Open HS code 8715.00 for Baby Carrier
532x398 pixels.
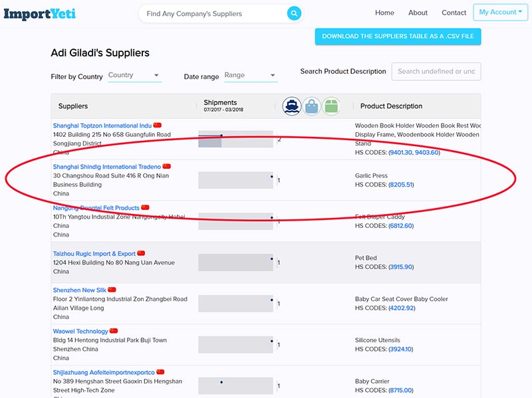pyautogui.click(x=401, y=391)
